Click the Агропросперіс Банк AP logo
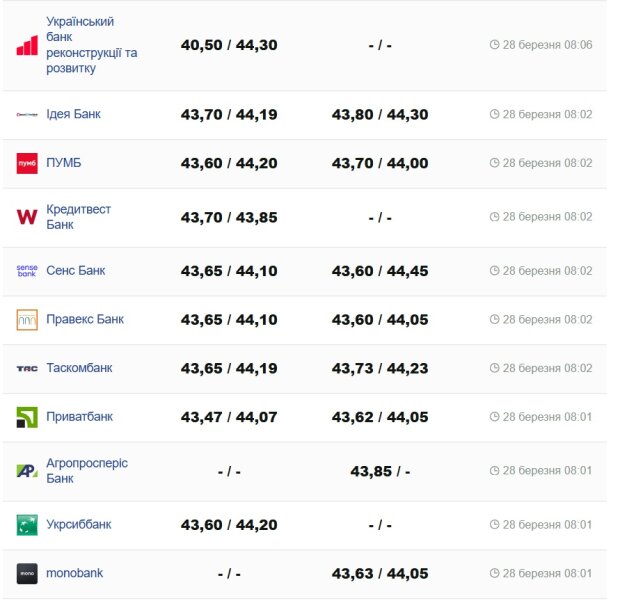Screen dimensions: 620x603 27,471
